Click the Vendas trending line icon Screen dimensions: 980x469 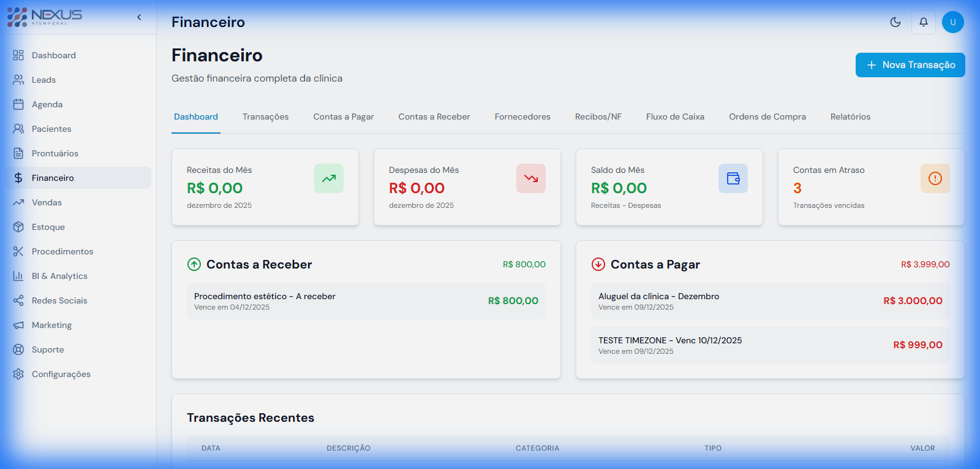point(18,202)
